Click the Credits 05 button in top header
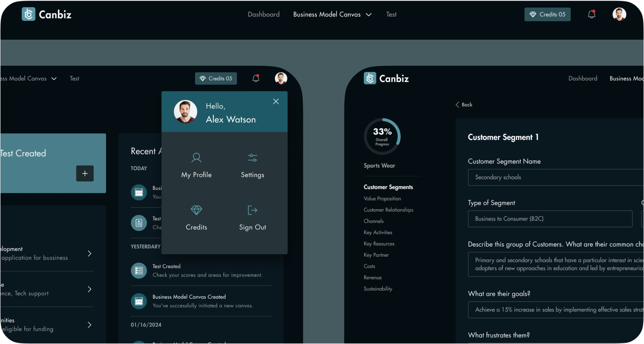 pos(547,14)
